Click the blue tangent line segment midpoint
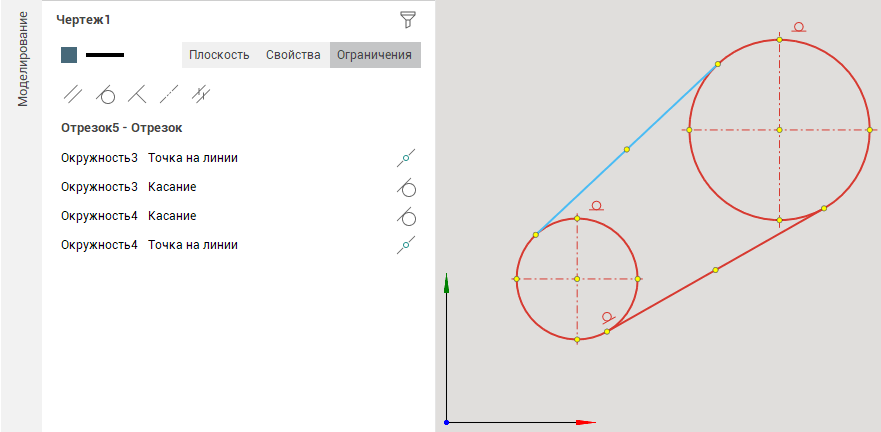Image resolution: width=881 pixels, height=432 pixels. click(x=627, y=150)
